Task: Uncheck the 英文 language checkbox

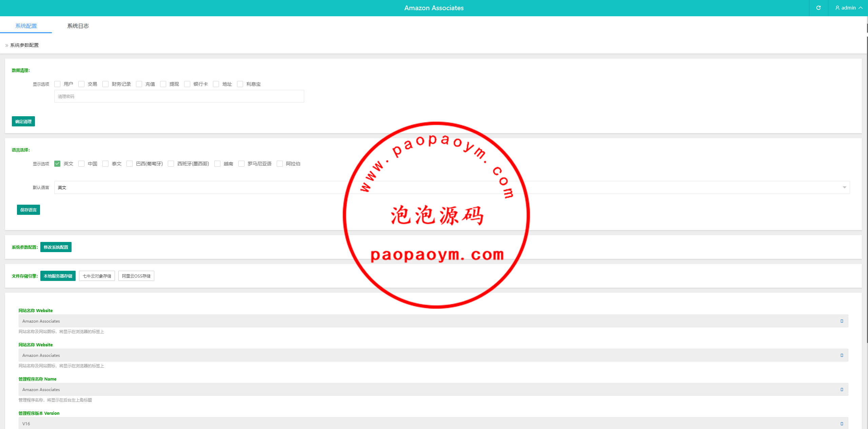Action: (57, 164)
